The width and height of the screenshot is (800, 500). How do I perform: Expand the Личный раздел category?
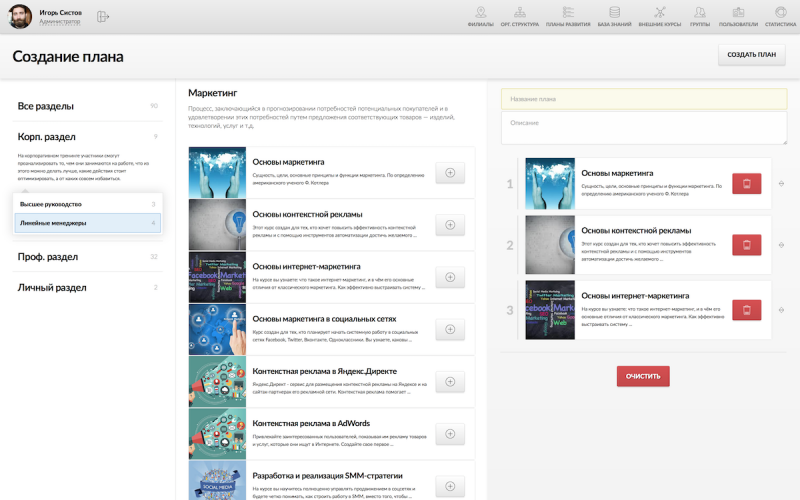52,288
